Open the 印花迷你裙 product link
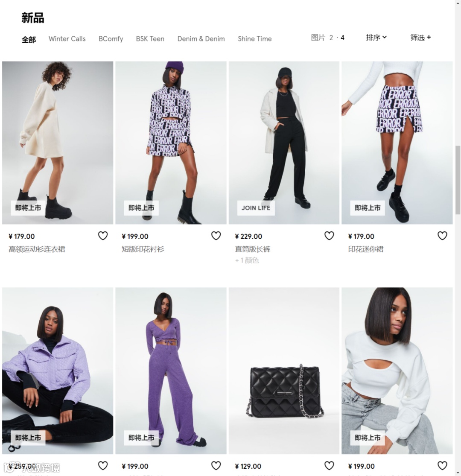This screenshot has height=476, width=461. [x=366, y=249]
